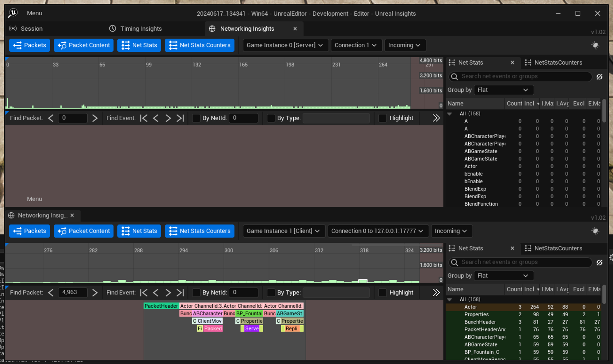Toggle top Net Stats view button
Viewport: 613px width, 364px height.
coord(139,45)
